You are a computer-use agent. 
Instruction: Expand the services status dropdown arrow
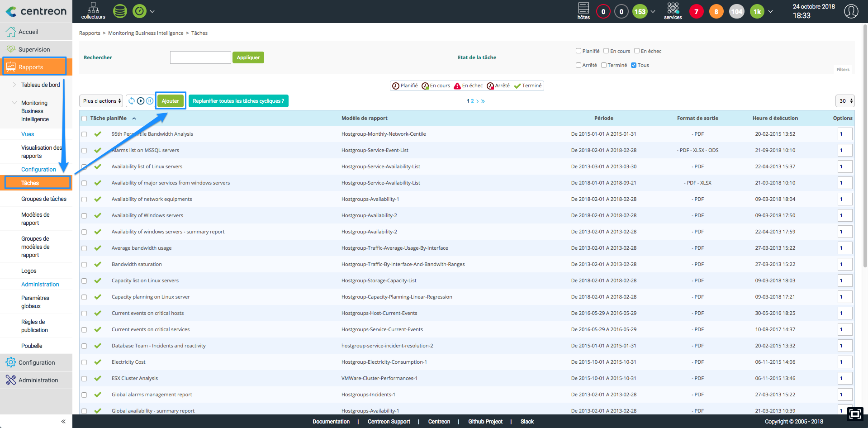[x=770, y=12]
